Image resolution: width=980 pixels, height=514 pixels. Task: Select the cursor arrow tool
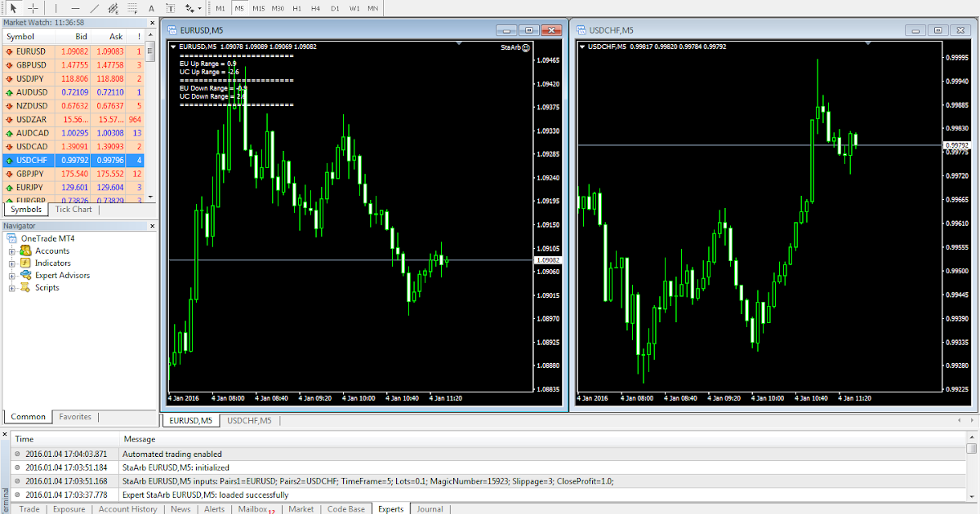(x=14, y=8)
